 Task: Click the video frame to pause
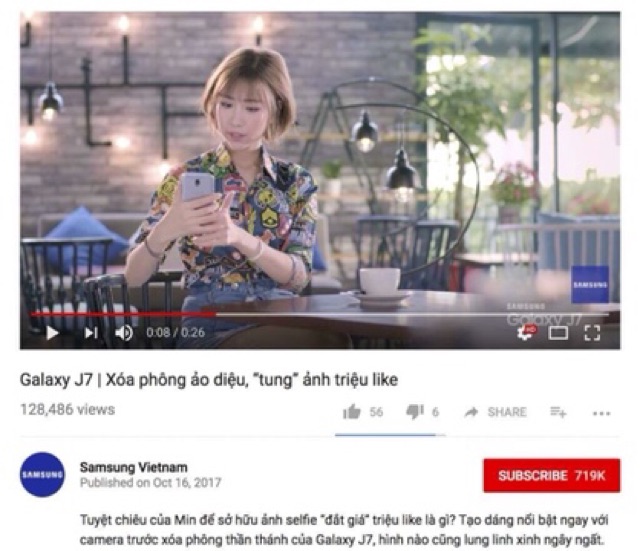tap(320, 163)
